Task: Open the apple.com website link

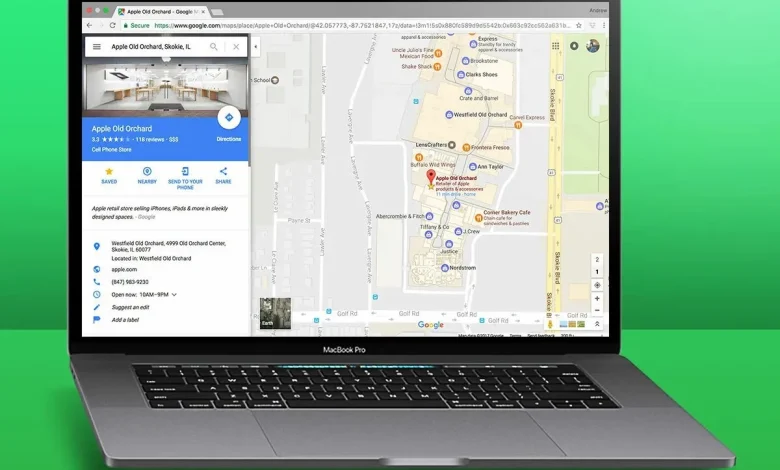Action: [x=124, y=269]
